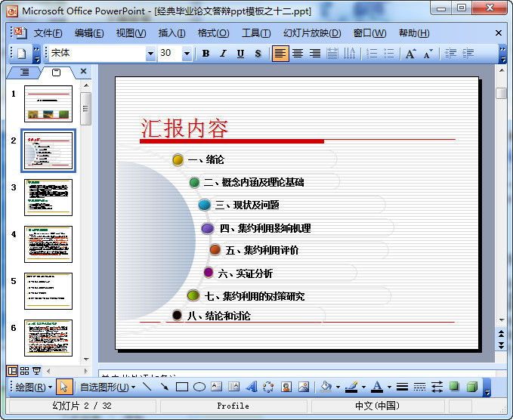Apply the Line Color brush
This screenshot has height=420, width=513.
click(x=352, y=387)
